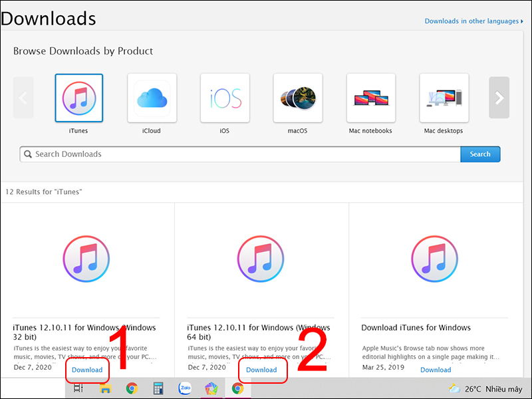
Task: Open iTunes 12.10.11 32 bit title
Action: click(84, 332)
